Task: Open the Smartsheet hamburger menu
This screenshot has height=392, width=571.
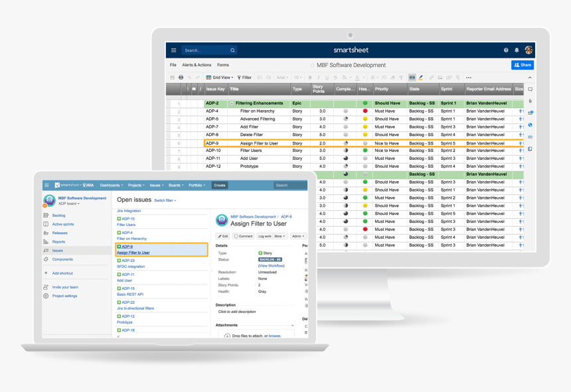Action: 174,50
